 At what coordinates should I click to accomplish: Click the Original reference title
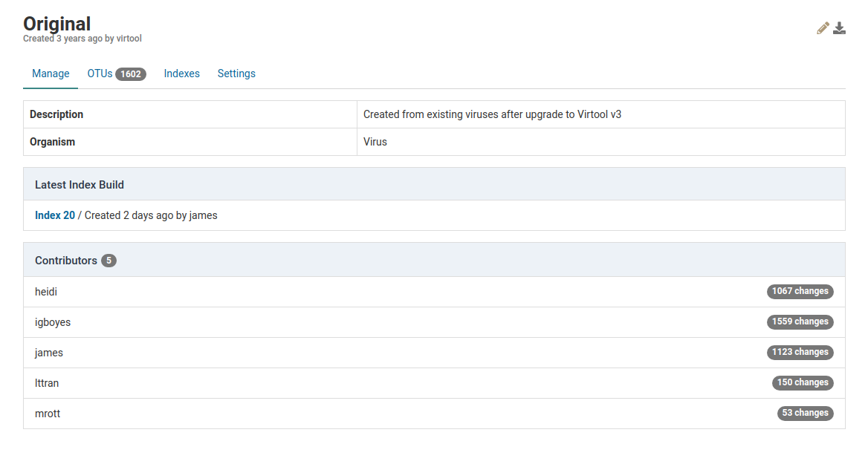(x=57, y=23)
